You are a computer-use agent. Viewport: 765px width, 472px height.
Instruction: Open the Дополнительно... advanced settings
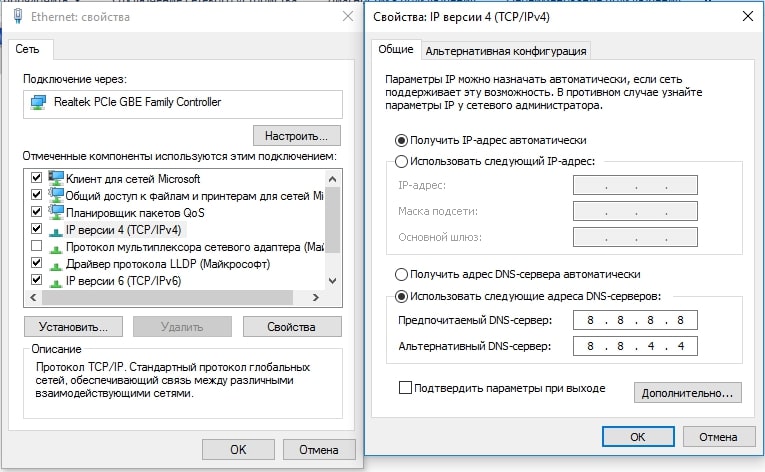click(x=688, y=393)
